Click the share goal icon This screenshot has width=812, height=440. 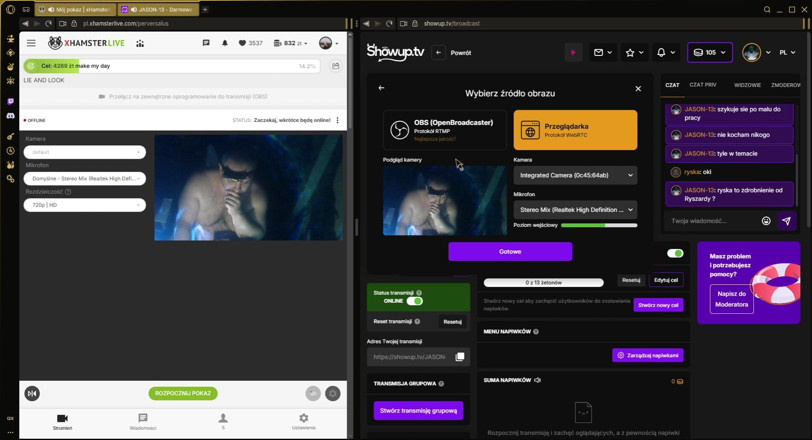[336, 66]
